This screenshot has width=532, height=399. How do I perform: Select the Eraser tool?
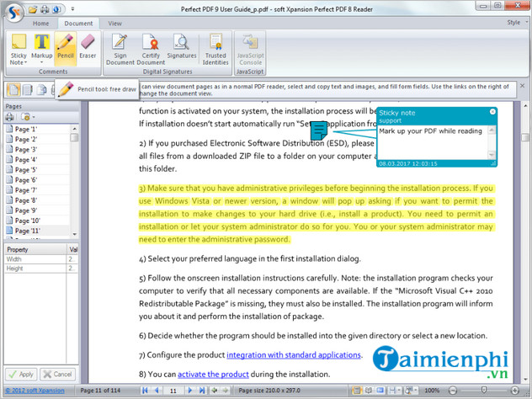(x=88, y=46)
